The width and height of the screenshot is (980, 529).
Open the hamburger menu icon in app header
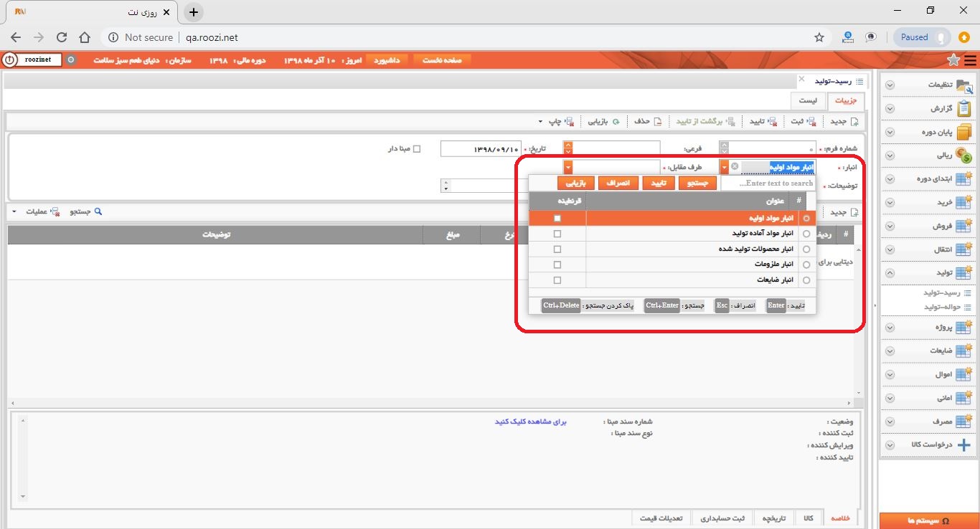point(971,60)
